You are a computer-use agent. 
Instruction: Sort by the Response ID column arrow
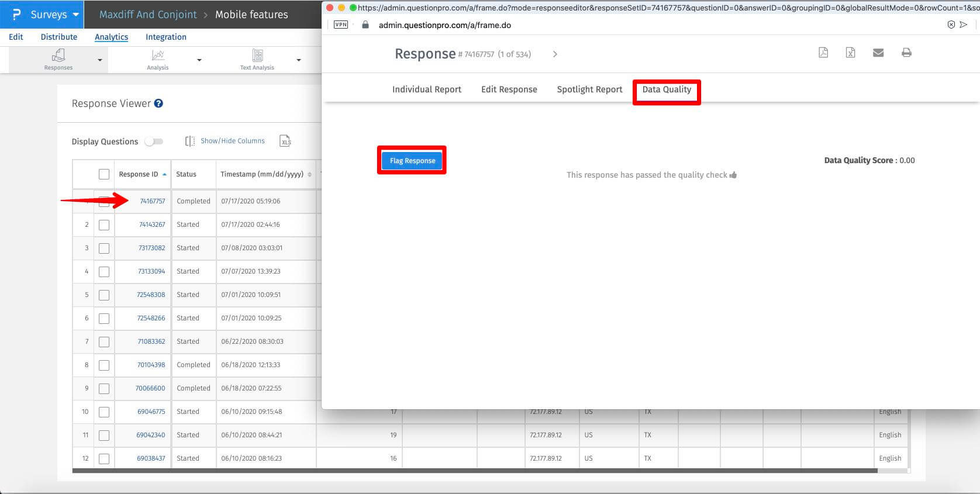[x=165, y=174]
